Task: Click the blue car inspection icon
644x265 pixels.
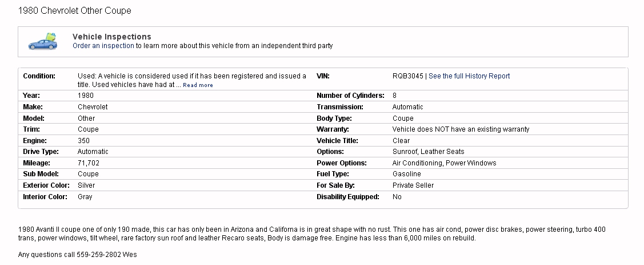Action: pyautogui.click(x=43, y=41)
